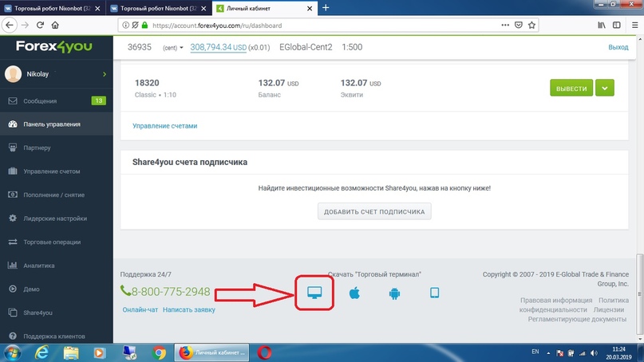Open a new browser tab with plus
This screenshot has height=362, width=644.
pyautogui.click(x=326, y=8)
